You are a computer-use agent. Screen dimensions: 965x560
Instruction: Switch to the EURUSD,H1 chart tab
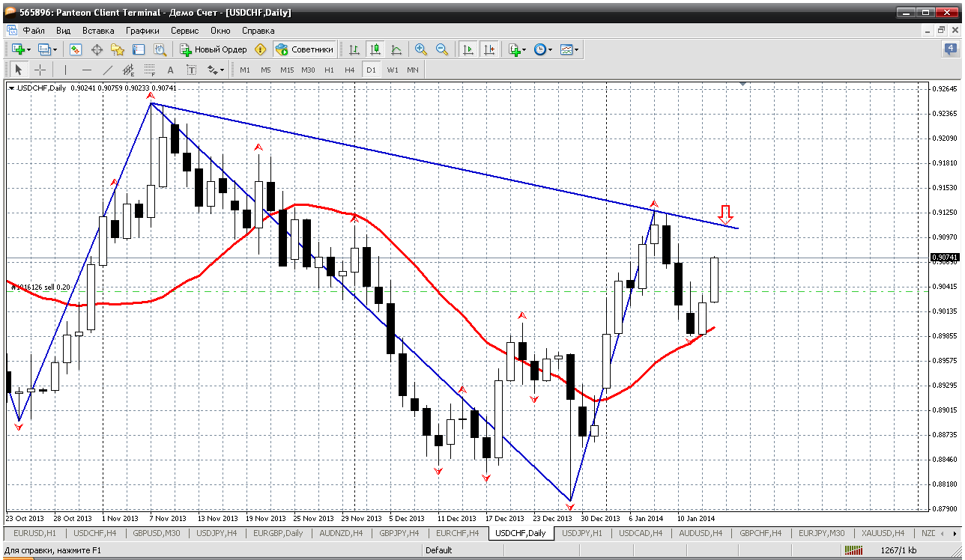(34, 533)
